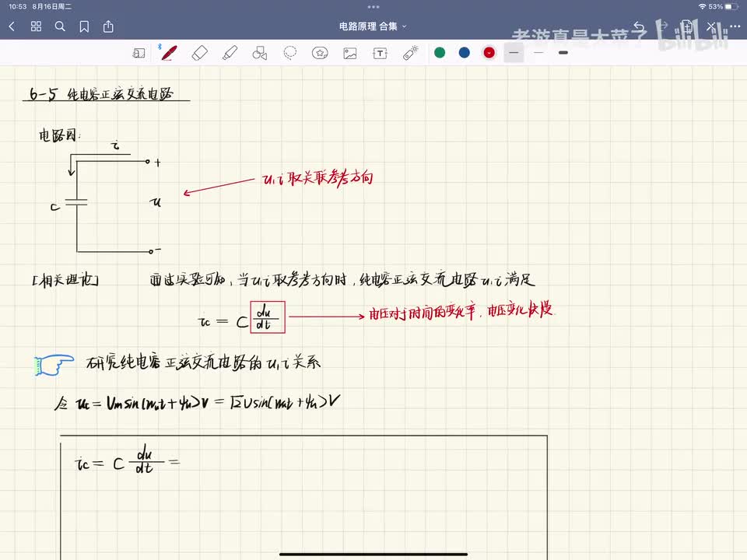Select the thinnest stroke thickness
Screen dimensions: 747x560
coord(538,52)
